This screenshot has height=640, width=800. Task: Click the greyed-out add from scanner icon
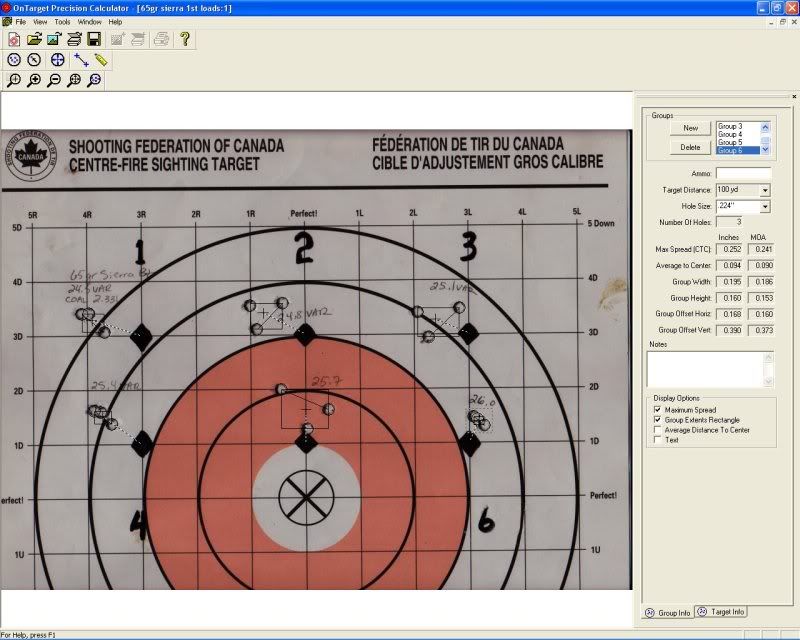click(x=138, y=39)
